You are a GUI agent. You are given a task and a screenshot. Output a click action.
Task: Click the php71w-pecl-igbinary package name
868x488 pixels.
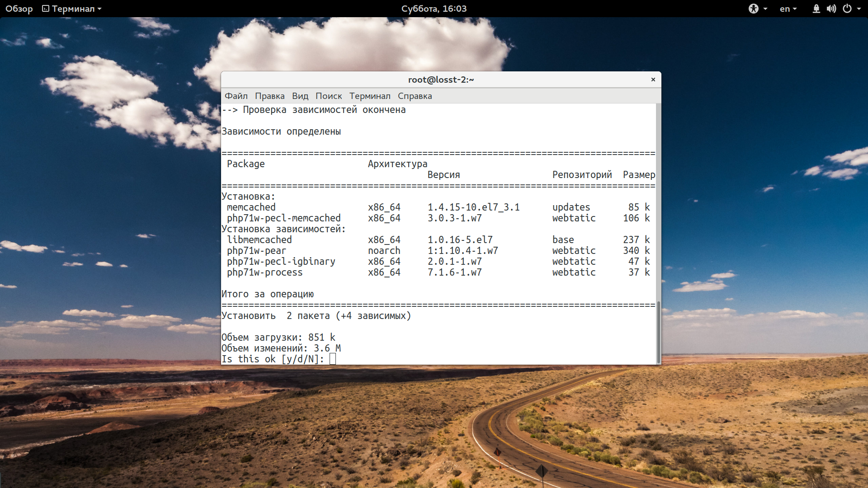[281, 261]
